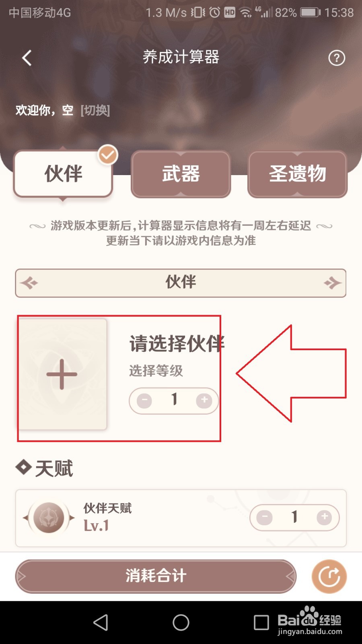Click the [切换] account switch link
This screenshot has height=644, width=362.
point(95,110)
